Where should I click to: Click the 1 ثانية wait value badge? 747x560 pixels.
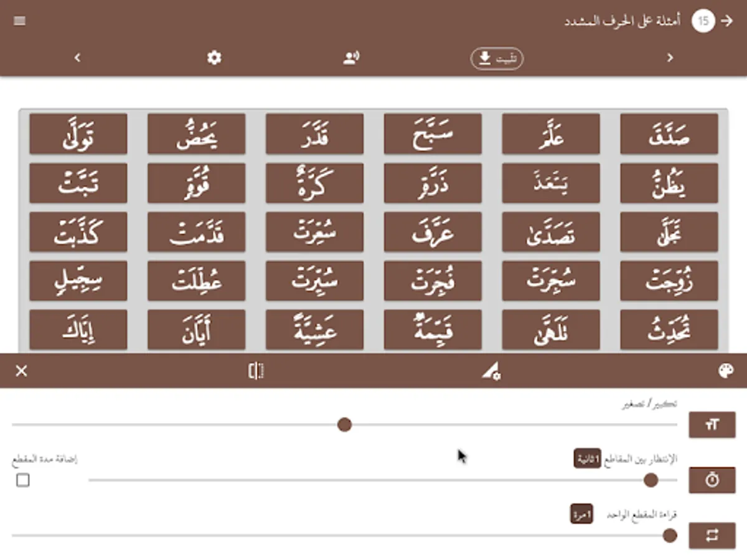point(589,459)
